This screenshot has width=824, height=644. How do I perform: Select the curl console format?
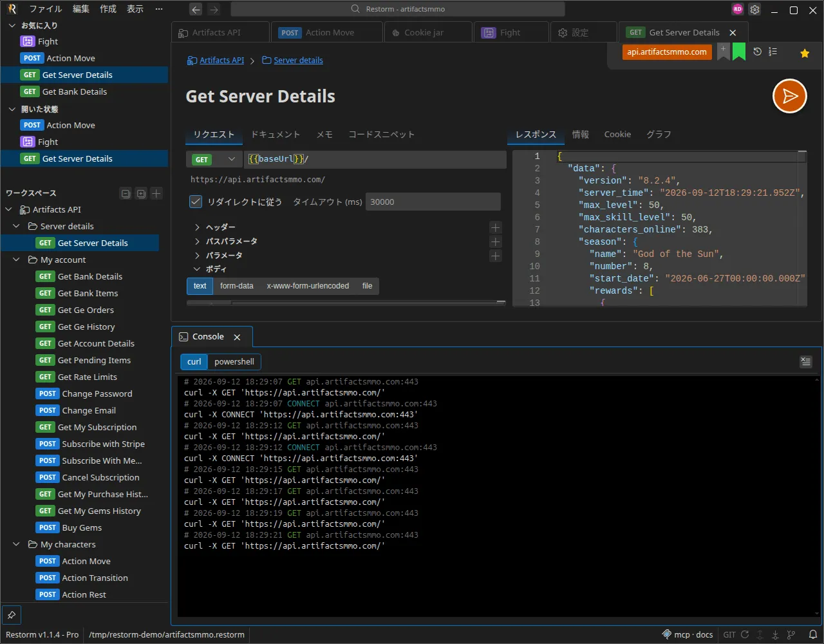pos(194,362)
